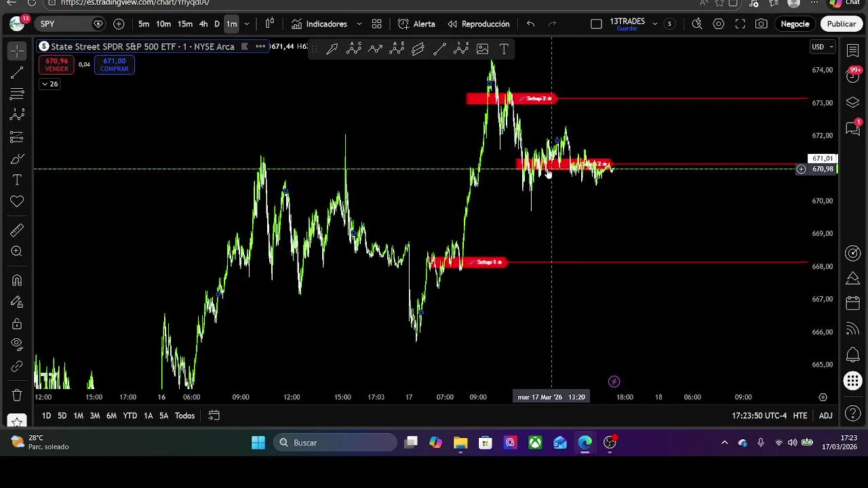Switch to the 4h timeframe

(x=203, y=24)
